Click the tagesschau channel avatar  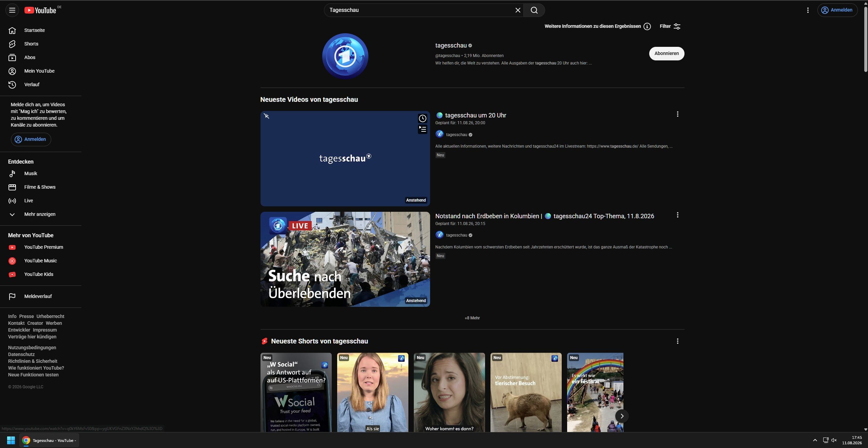(345, 56)
